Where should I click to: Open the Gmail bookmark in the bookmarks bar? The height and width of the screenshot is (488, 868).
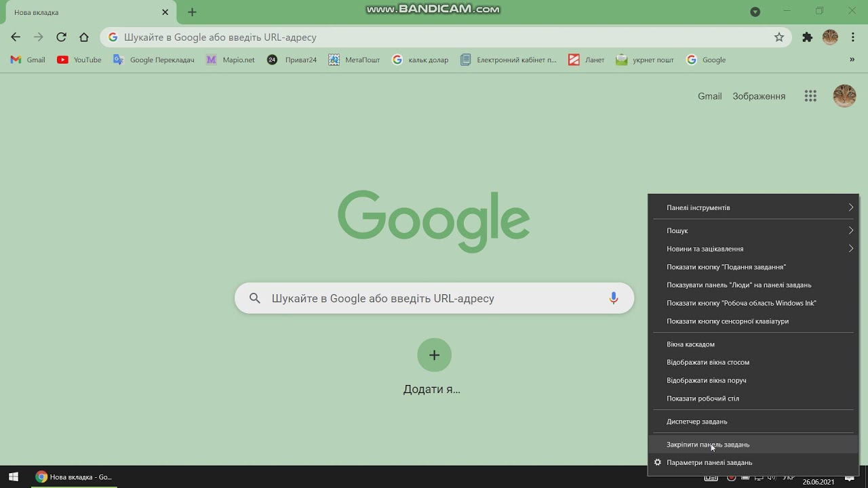(x=28, y=60)
